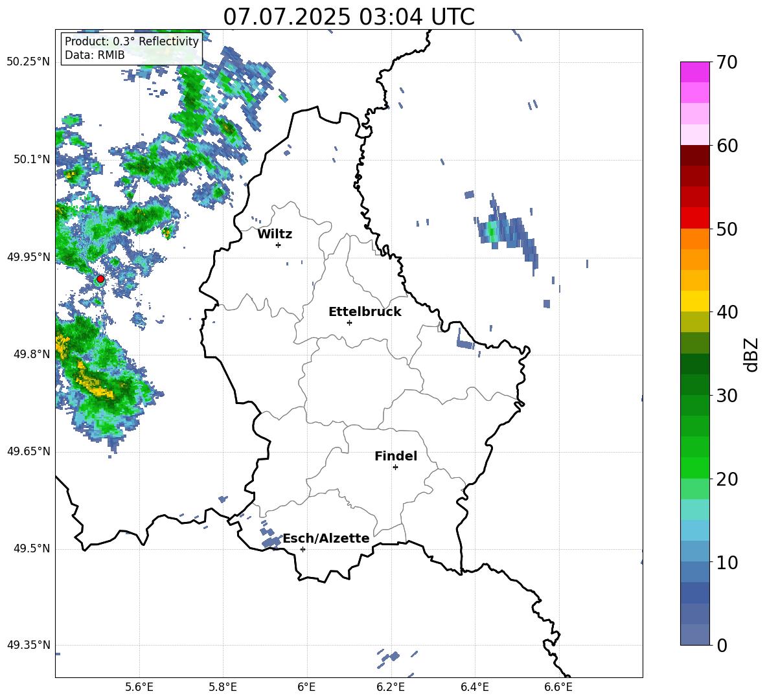Screen dimensions: 767x700
Task: Click latitude label 50.1°N
Action: (32, 159)
